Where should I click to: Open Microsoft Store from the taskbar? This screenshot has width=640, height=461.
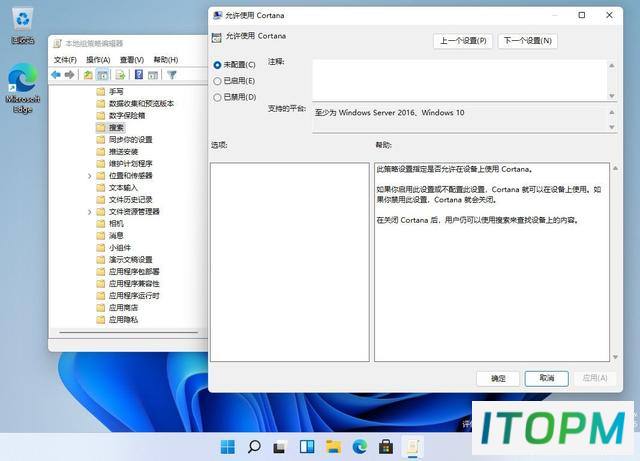[x=386, y=446]
